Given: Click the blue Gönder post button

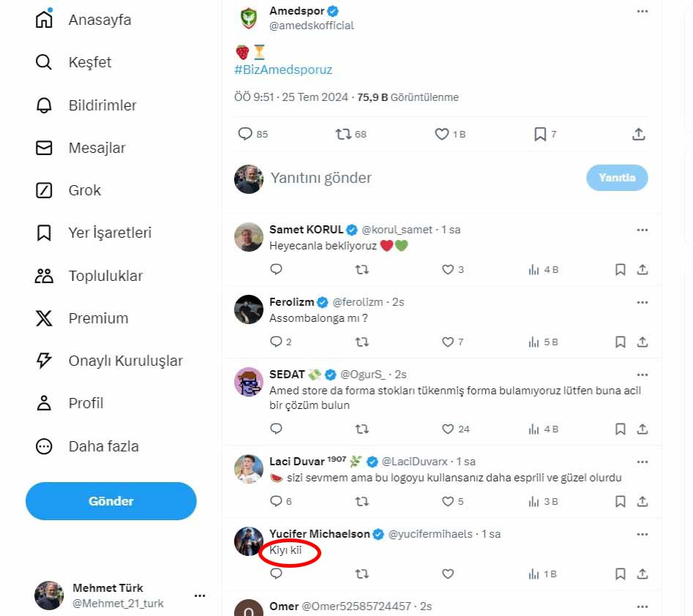Looking at the screenshot, I should pyautogui.click(x=111, y=501).
